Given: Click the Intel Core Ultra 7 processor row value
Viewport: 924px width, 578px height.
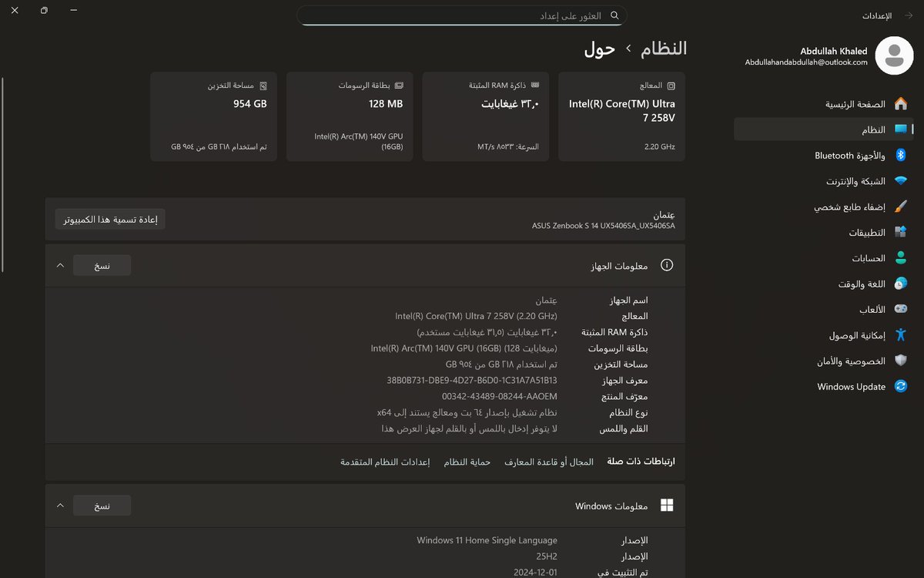Looking at the screenshot, I should 477,316.
